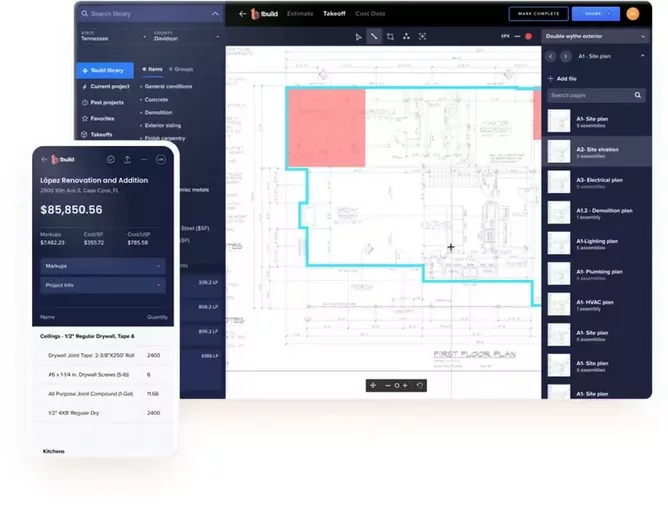Click the mobile back arrow icon

pyautogui.click(x=44, y=159)
